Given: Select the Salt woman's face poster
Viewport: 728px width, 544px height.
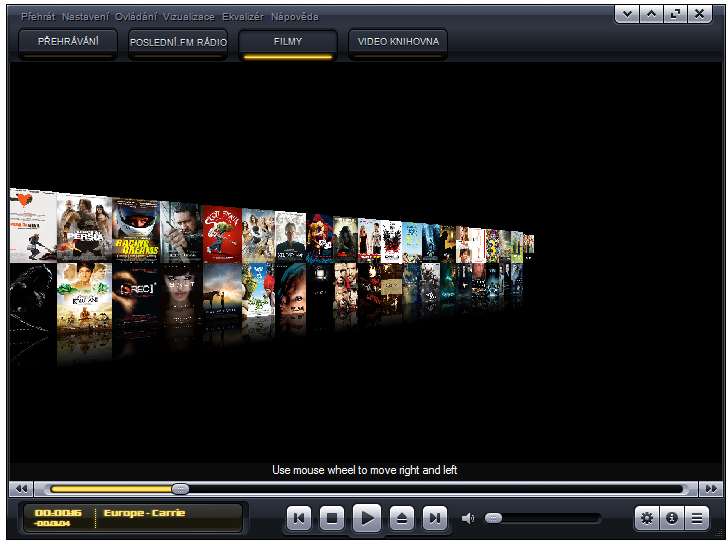Looking at the screenshot, I should (181, 292).
